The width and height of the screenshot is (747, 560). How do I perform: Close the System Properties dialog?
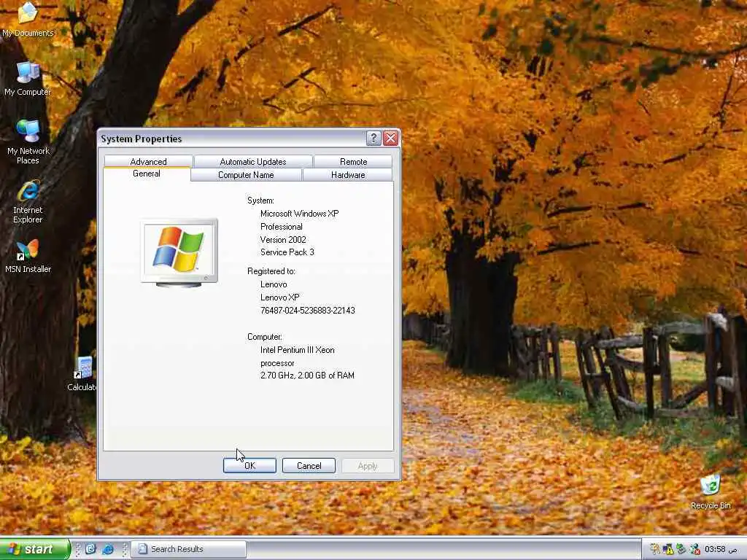pos(391,139)
